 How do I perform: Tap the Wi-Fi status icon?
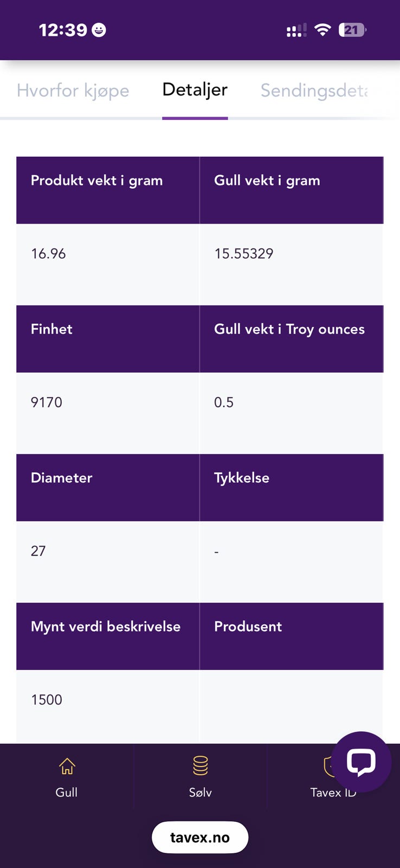tap(322, 30)
